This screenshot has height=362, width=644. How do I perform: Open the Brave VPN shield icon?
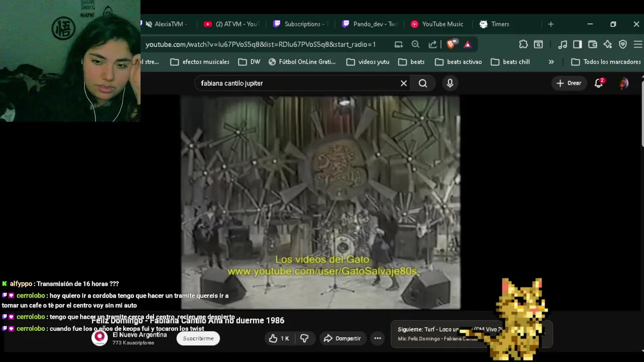pyautogui.click(x=623, y=44)
